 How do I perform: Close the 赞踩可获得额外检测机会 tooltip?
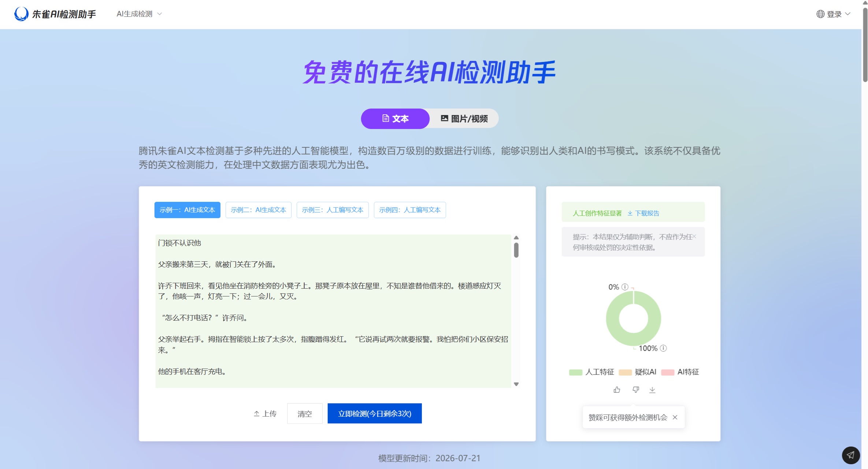tap(675, 417)
